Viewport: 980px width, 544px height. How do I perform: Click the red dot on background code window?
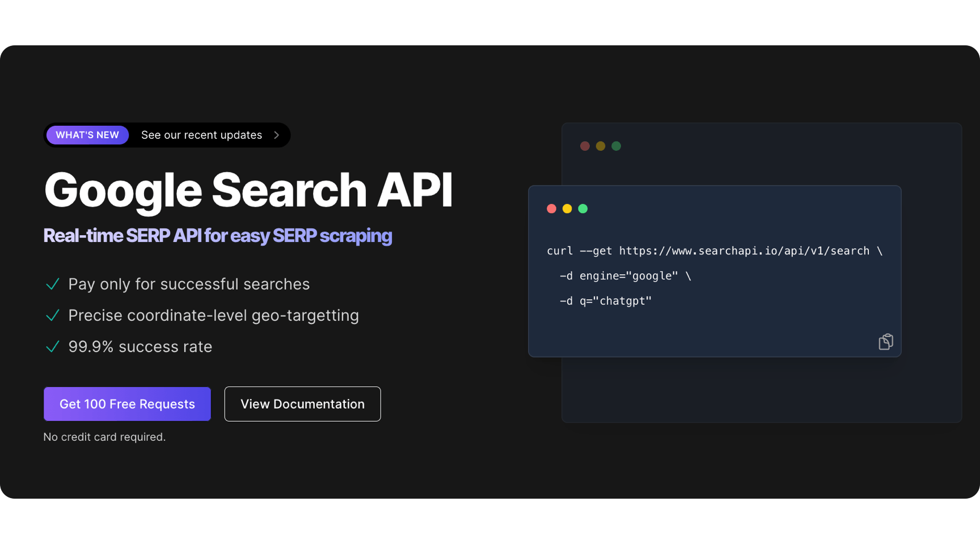[585, 146]
